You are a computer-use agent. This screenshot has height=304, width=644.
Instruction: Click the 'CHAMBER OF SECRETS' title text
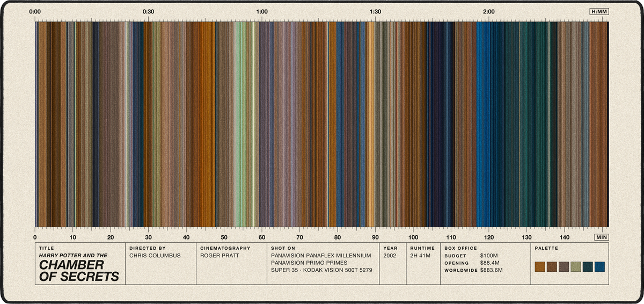click(78, 271)
